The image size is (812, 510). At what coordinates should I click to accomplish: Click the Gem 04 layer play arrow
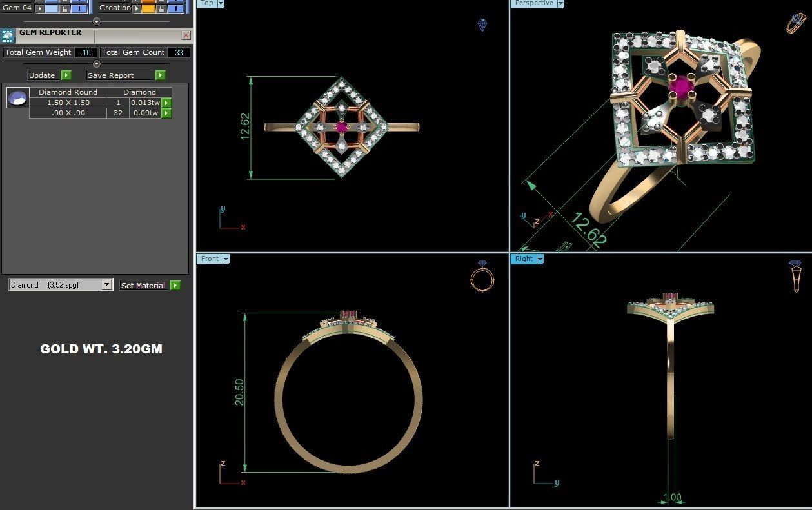coord(39,8)
